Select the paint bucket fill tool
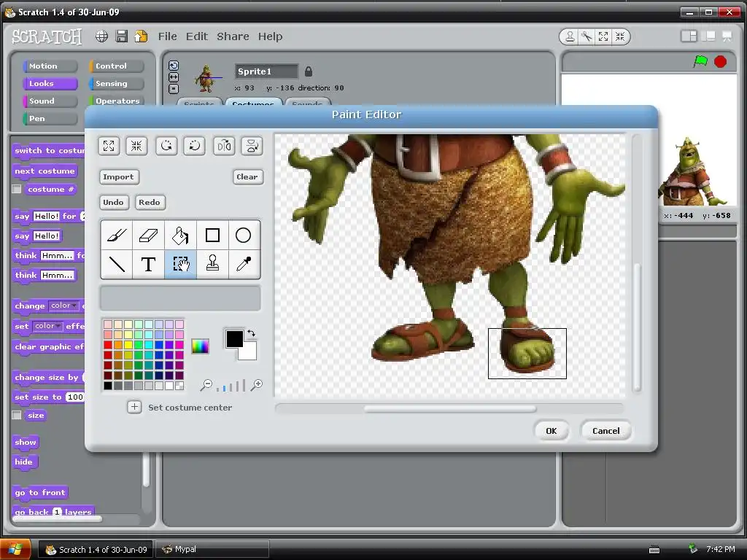Image resolution: width=747 pixels, height=560 pixels. click(x=180, y=236)
